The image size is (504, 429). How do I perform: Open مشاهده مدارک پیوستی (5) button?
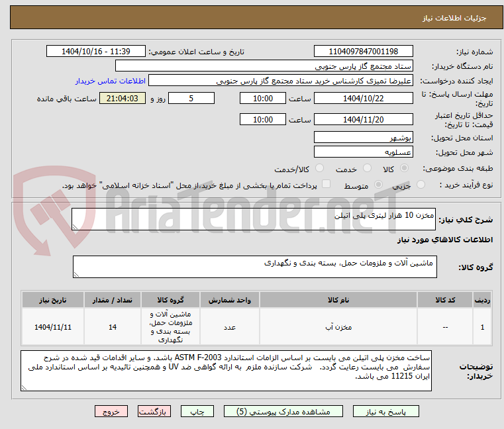tap(283, 411)
